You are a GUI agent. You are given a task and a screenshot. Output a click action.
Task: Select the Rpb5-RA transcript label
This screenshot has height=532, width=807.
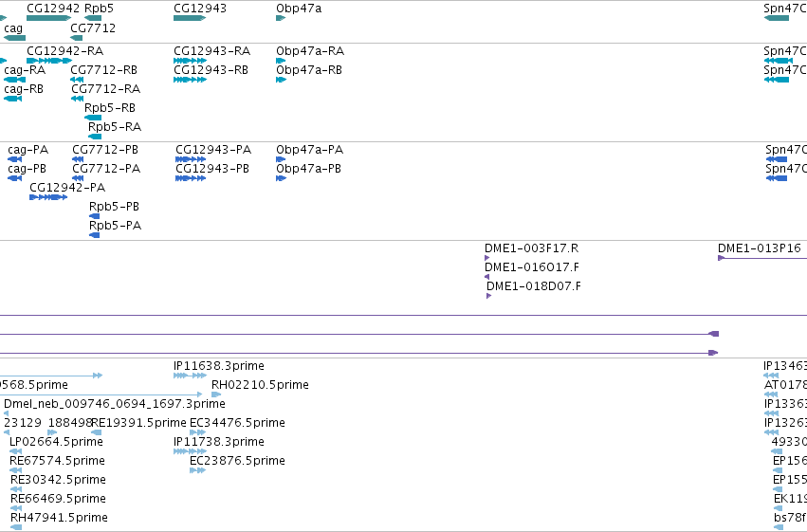coord(115,127)
